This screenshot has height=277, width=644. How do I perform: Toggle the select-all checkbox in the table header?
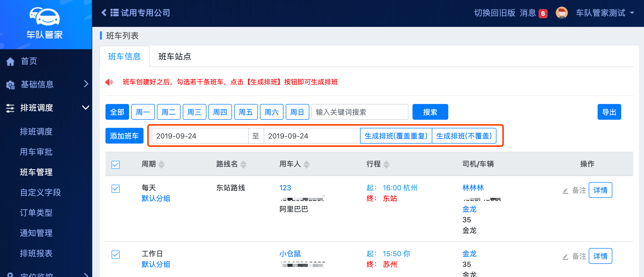pos(116,165)
